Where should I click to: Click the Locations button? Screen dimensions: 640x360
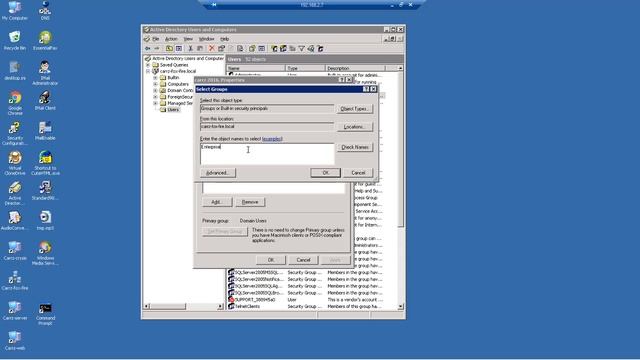(x=354, y=127)
